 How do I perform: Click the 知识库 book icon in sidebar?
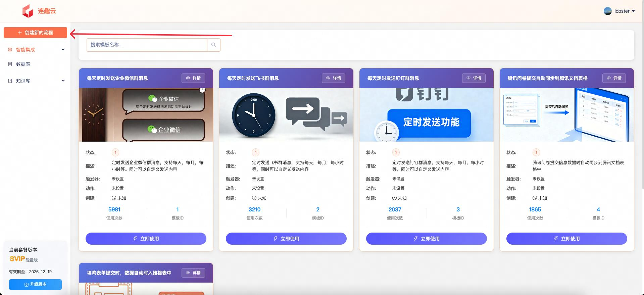pyautogui.click(x=10, y=81)
